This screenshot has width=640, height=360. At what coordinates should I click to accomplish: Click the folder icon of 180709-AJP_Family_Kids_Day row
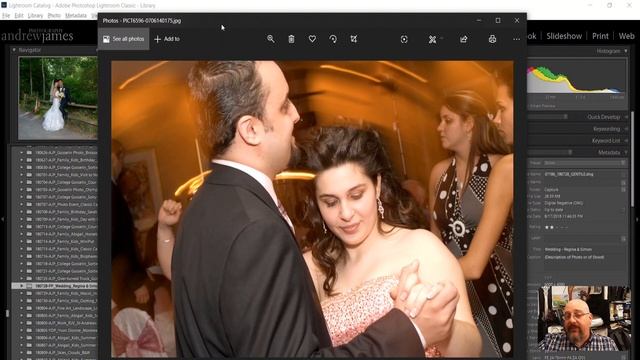pyautogui.click(x=29, y=219)
